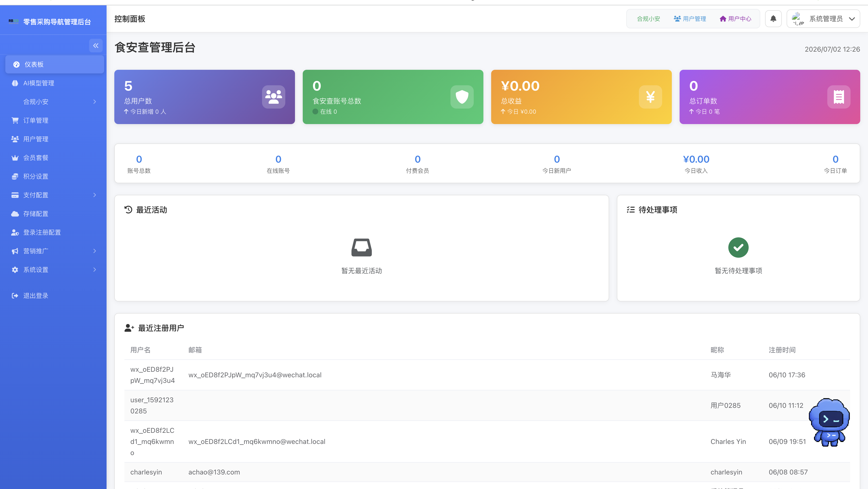Click the shield icon on green card

(462, 97)
